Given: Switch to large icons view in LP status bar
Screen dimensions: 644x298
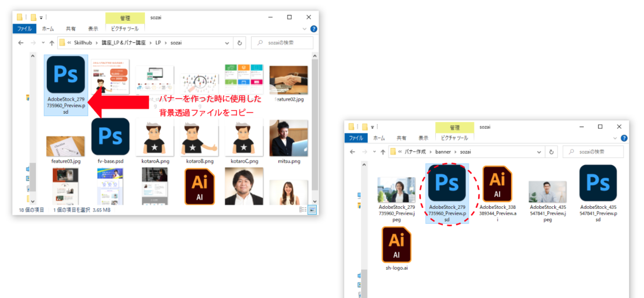Looking at the screenshot, I should [312, 209].
